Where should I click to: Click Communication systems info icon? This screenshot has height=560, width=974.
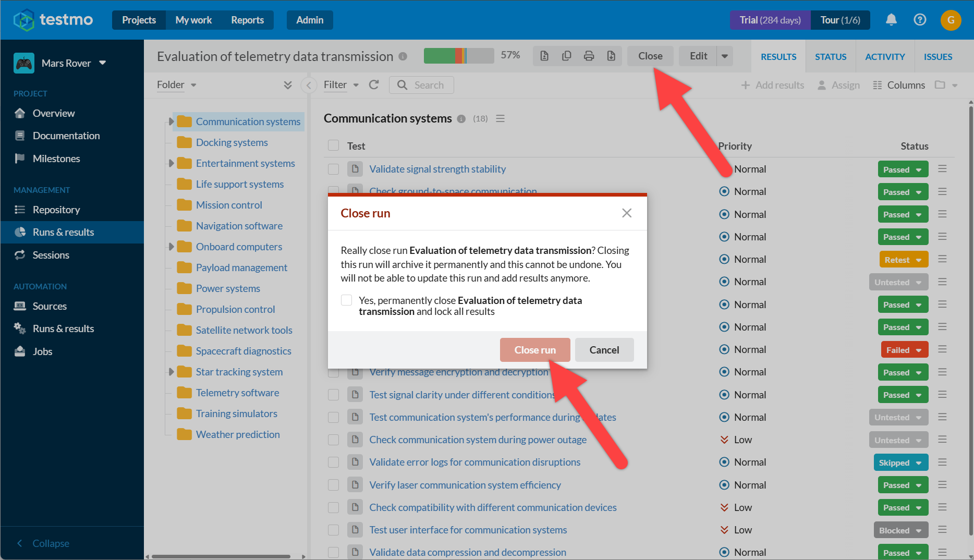click(461, 119)
